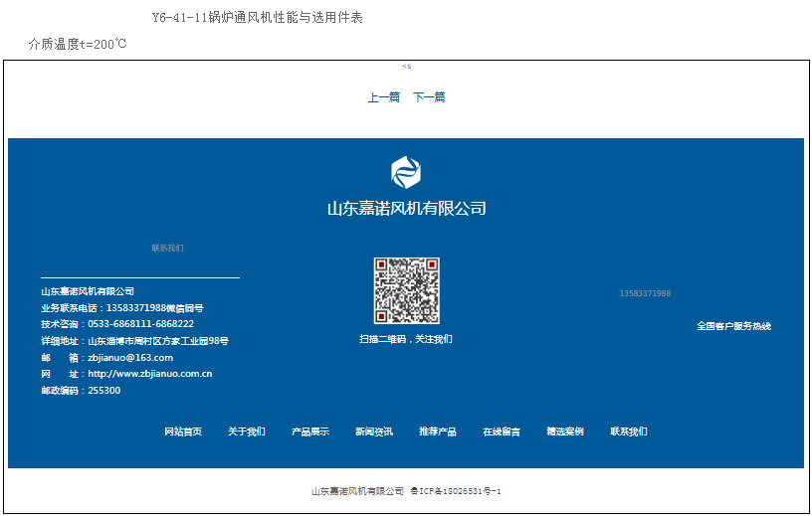Image resolution: width=812 pixels, height=516 pixels.
Task: Click the 鲁ICP备18026531号-1 registration link
Action: point(456,491)
